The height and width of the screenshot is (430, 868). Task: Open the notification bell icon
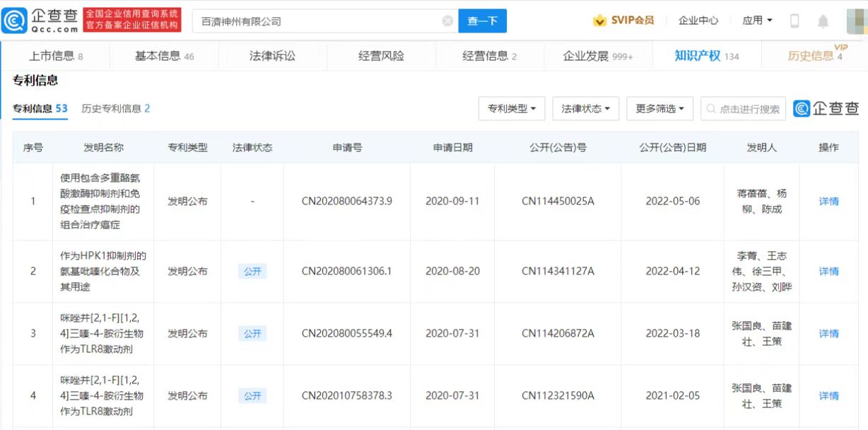tap(823, 21)
